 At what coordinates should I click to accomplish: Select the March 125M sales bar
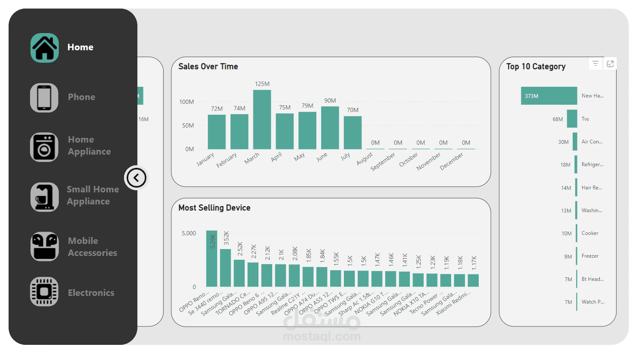(262, 119)
